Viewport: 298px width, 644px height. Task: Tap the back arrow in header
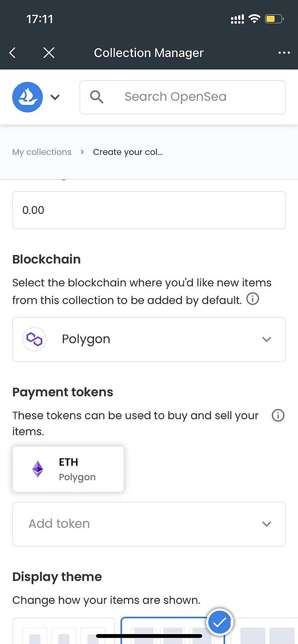pyautogui.click(x=13, y=53)
